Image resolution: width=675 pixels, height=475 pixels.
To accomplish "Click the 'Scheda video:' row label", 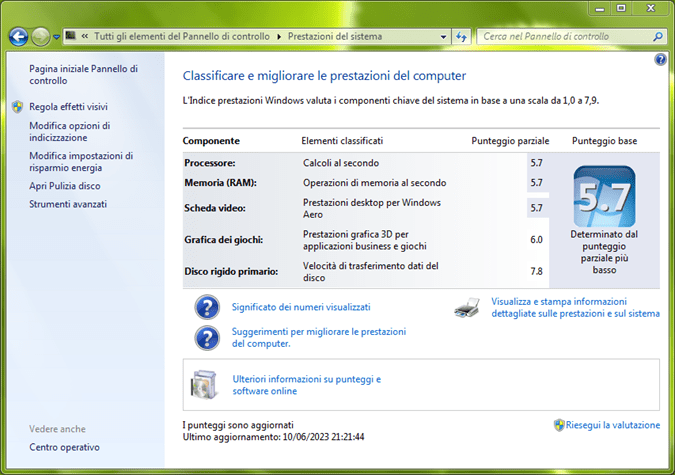I will click(x=215, y=208).
